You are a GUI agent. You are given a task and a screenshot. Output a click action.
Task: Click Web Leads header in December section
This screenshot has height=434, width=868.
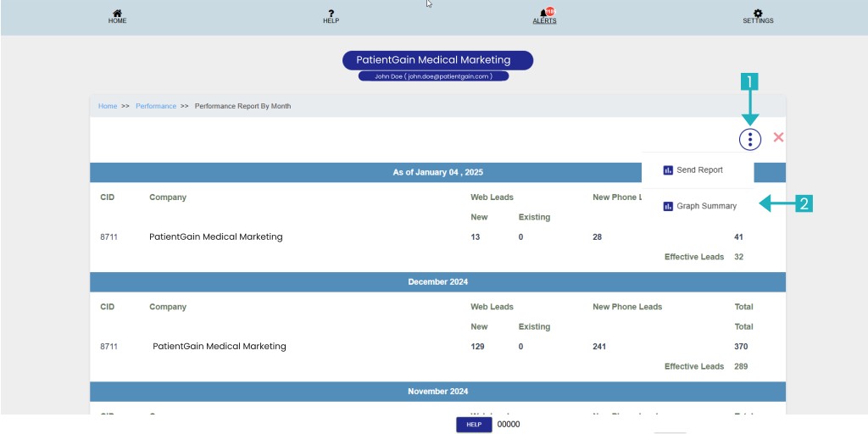[x=492, y=307]
